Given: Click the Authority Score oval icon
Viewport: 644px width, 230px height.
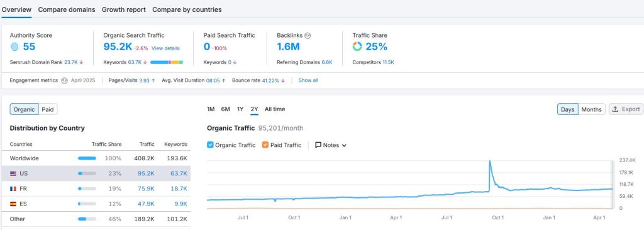Looking at the screenshot, I should pos(14,47).
